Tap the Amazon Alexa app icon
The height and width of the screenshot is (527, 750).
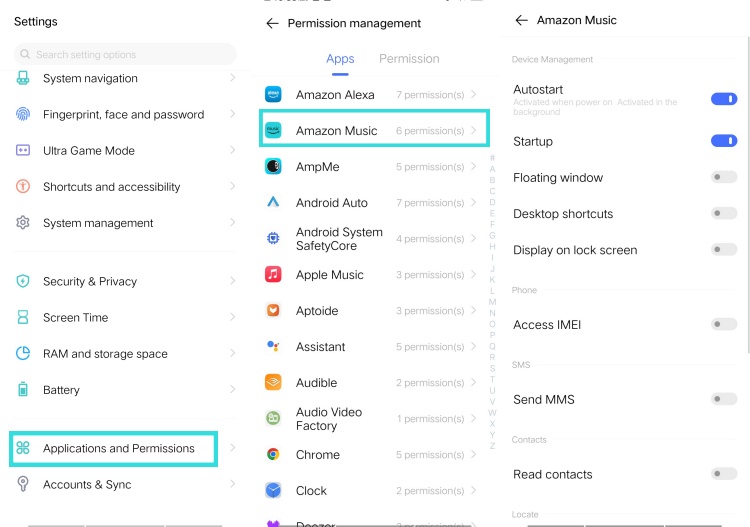[x=273, y=94]
